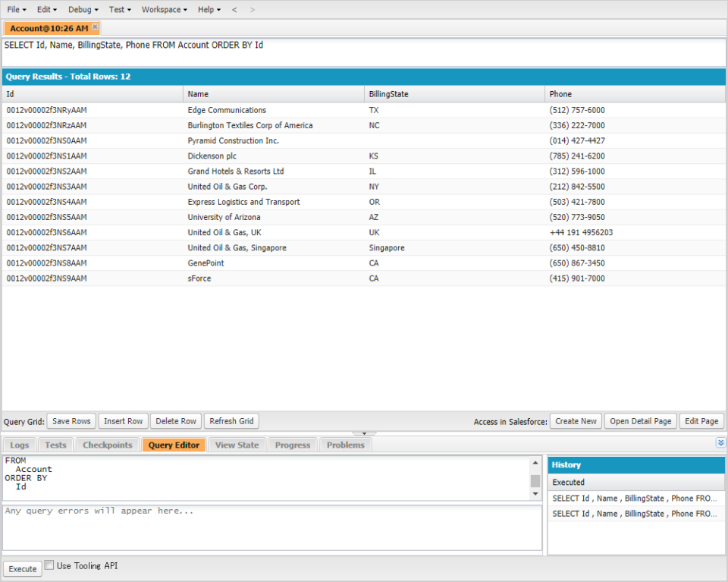Select the GenePoint name cell
The width and height of the screenshot is (728, 582).
click(x=274, y=263)
